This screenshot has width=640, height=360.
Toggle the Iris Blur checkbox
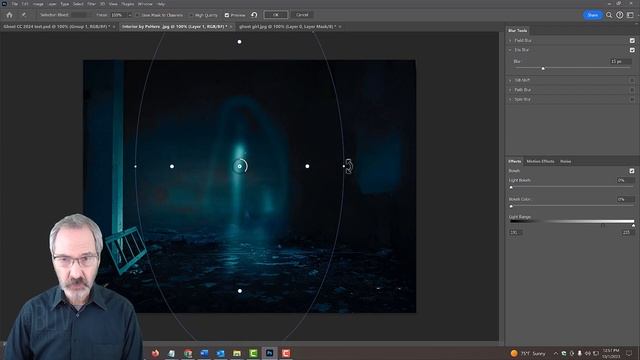632,50
